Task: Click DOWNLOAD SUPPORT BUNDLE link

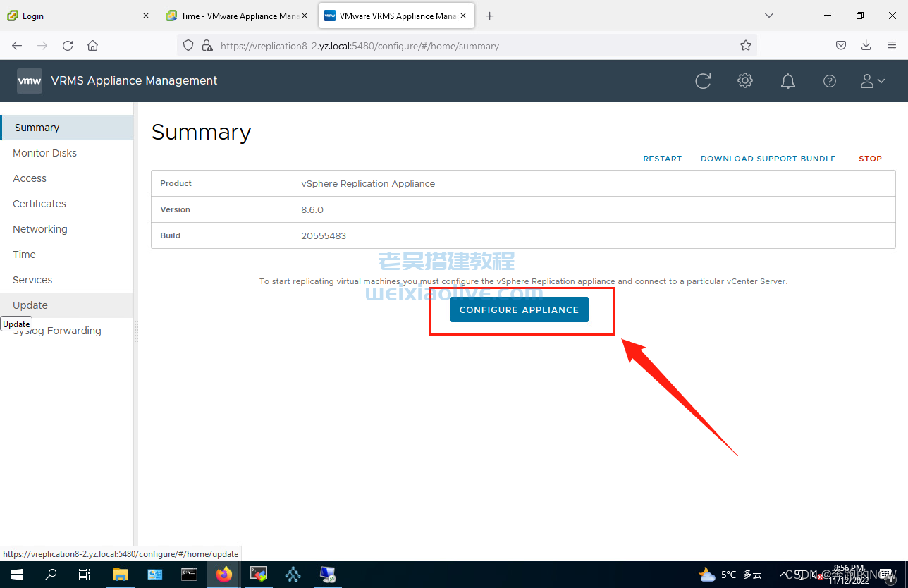Action: tap(768, 159)
